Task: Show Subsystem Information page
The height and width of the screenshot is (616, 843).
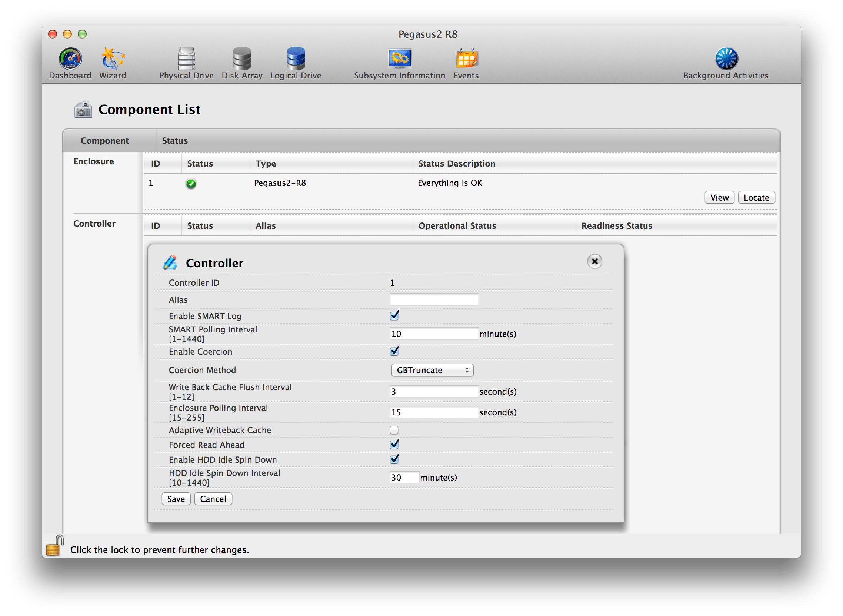Action: pyautogui.click(x=400, y=59)
